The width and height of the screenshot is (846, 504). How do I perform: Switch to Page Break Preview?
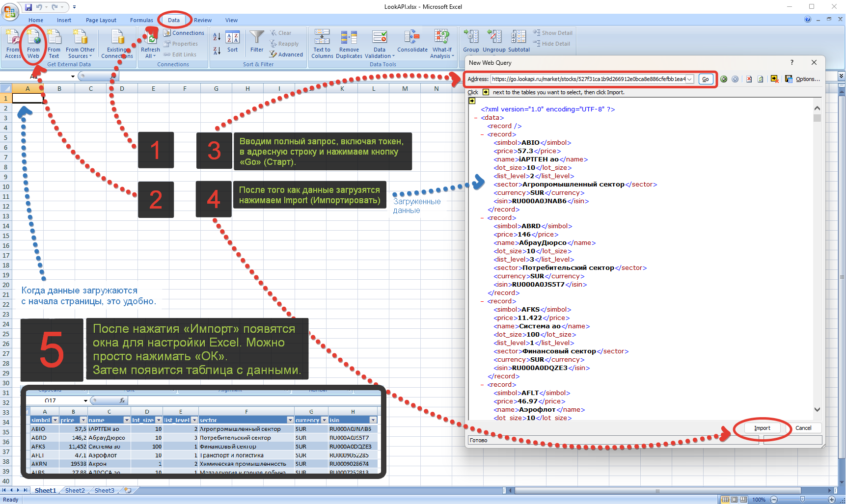[743, 500]
